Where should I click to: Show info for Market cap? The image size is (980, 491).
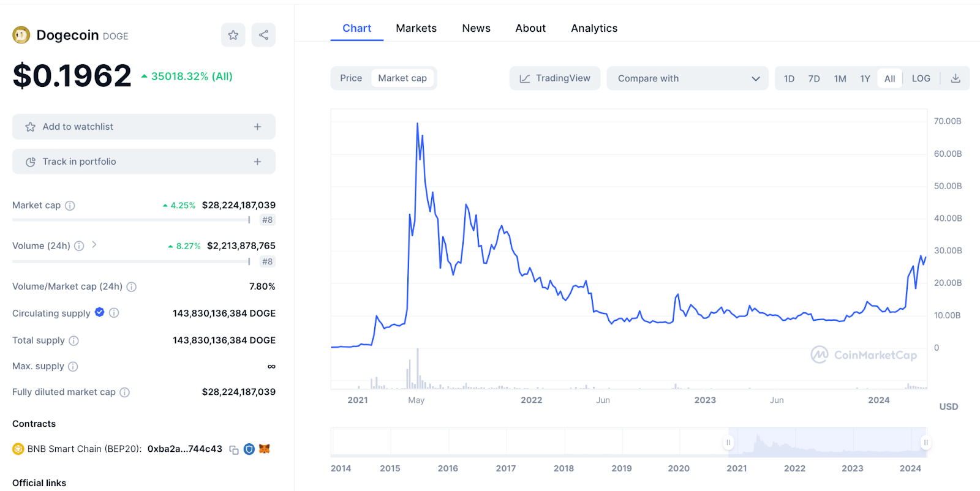70,206
